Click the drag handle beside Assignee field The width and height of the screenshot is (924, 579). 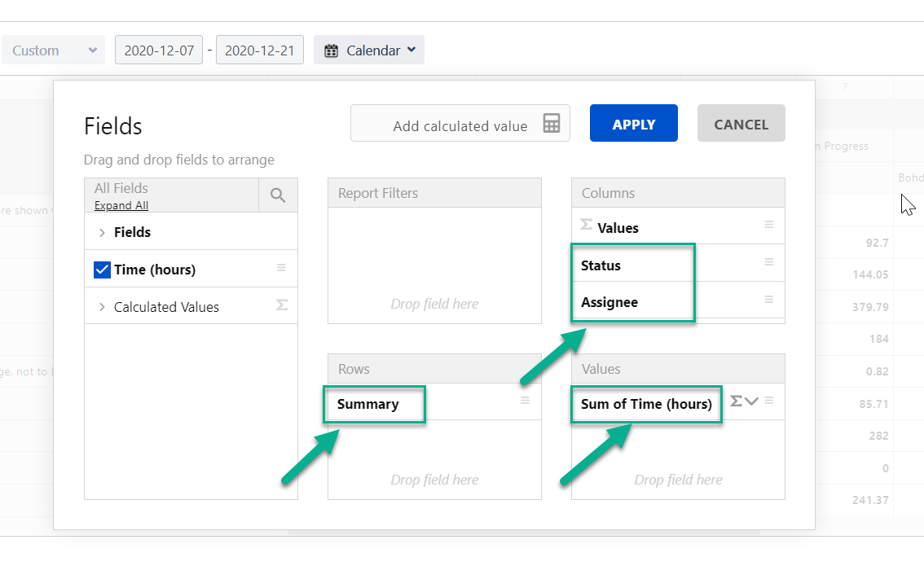pos(768,300)
